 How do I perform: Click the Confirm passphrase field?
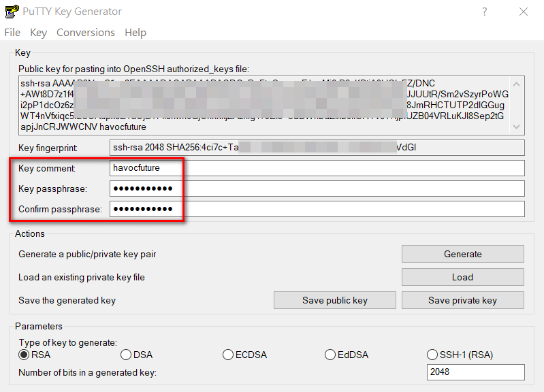[x=317, y=209]
